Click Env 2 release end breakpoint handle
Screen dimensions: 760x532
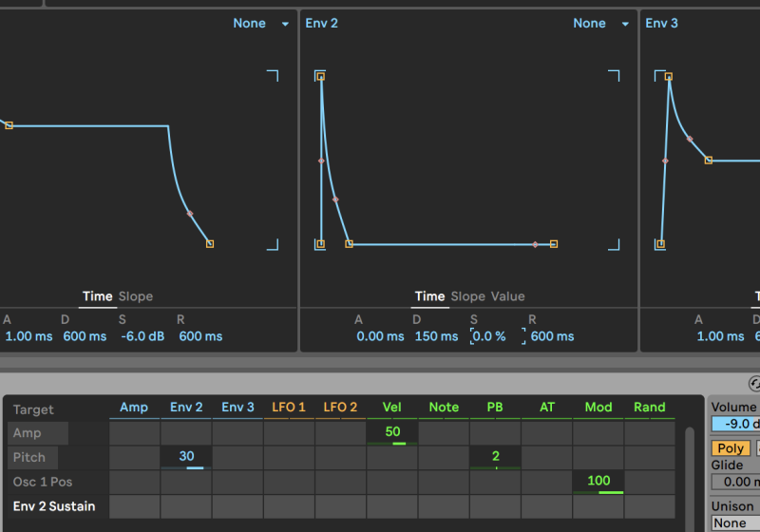[554, 244]
